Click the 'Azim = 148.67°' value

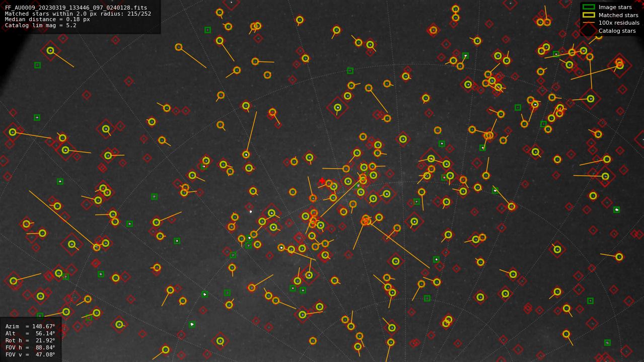tap(30, 326)
